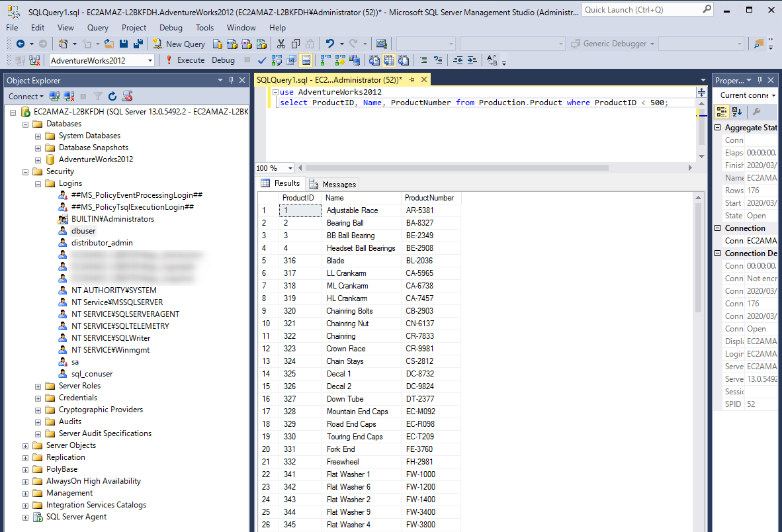Open the Query menu

pos(98,28)
